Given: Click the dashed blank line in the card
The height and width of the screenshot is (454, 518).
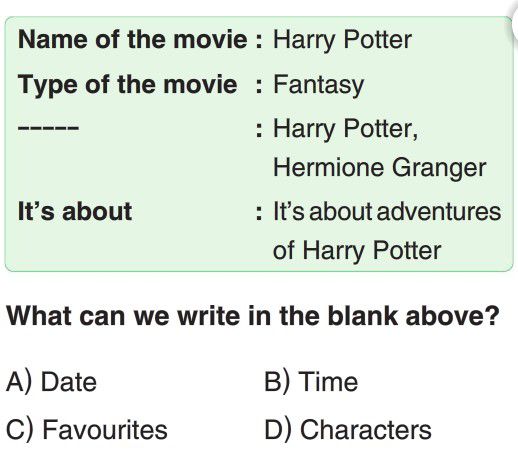Looking at the screenshot, I should point(48,128).
